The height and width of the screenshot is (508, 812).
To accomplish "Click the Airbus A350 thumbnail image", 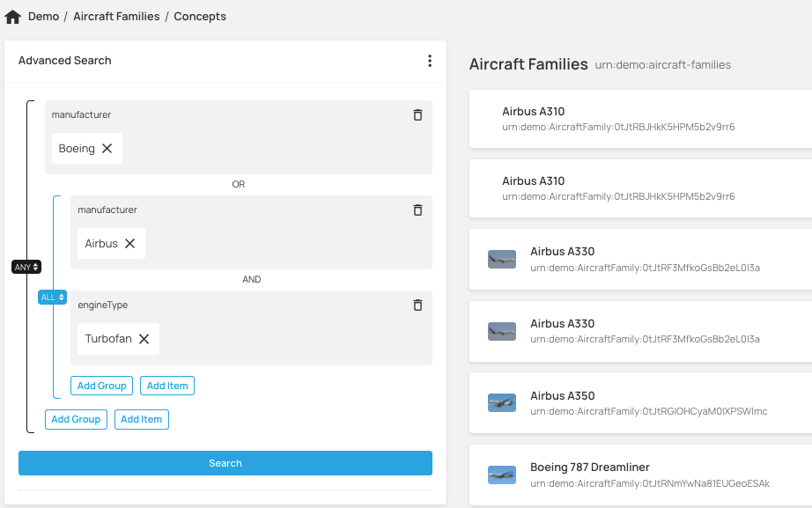I will point(502,402).
